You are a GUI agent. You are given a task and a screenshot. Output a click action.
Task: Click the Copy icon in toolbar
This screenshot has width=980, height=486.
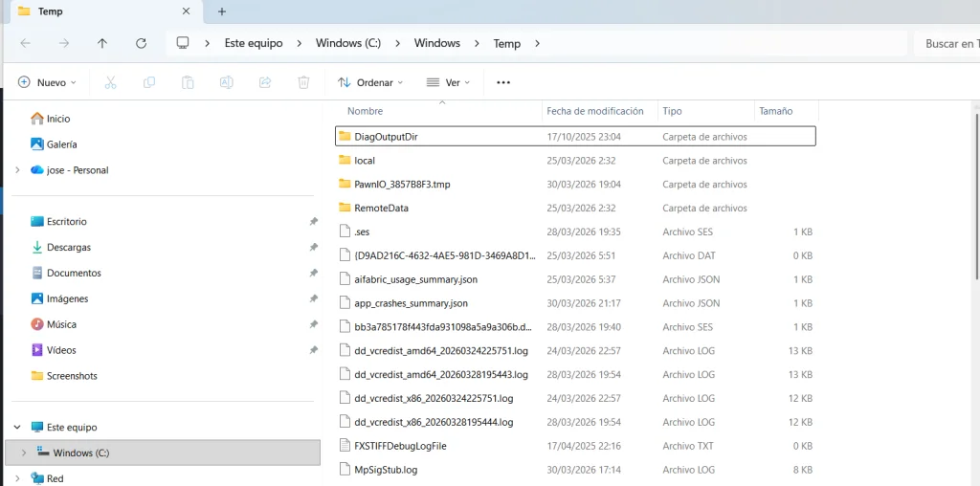(149, 82)
